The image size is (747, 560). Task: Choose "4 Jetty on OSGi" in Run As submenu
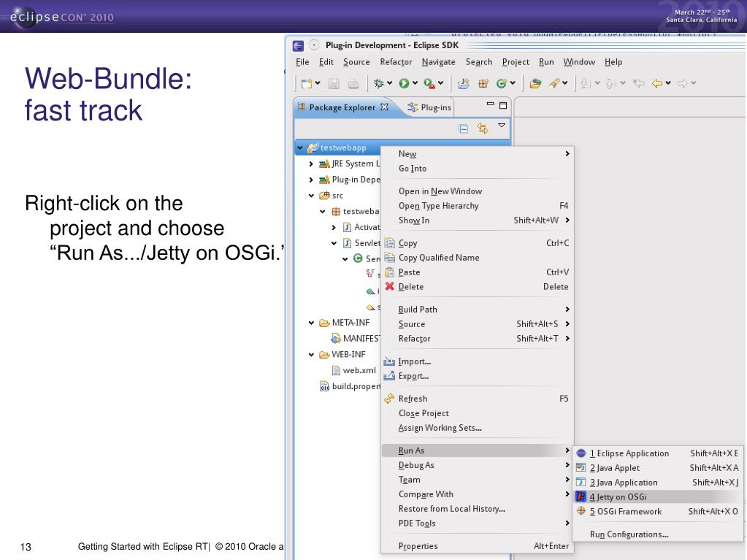click(657, 496)
